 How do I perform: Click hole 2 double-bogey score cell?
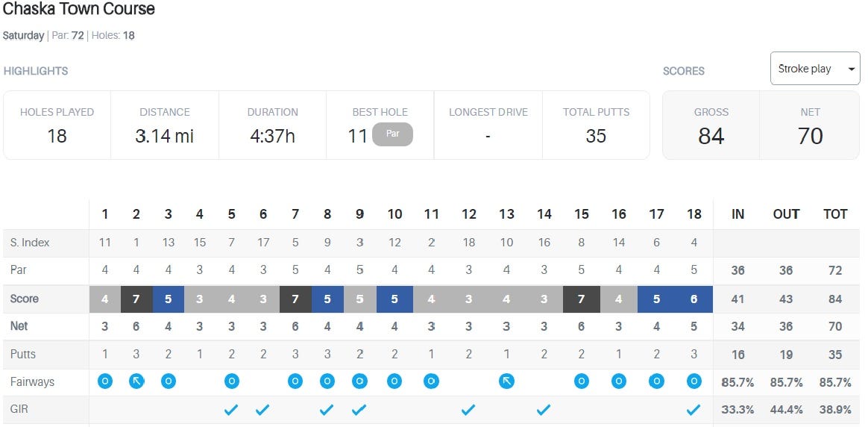136,299
